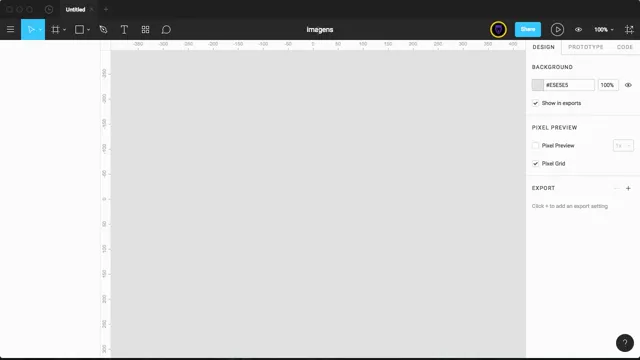Expand the shape tool dropdown arrow
640x360 pixels.
pyautogui.click(x=88, y=30)
